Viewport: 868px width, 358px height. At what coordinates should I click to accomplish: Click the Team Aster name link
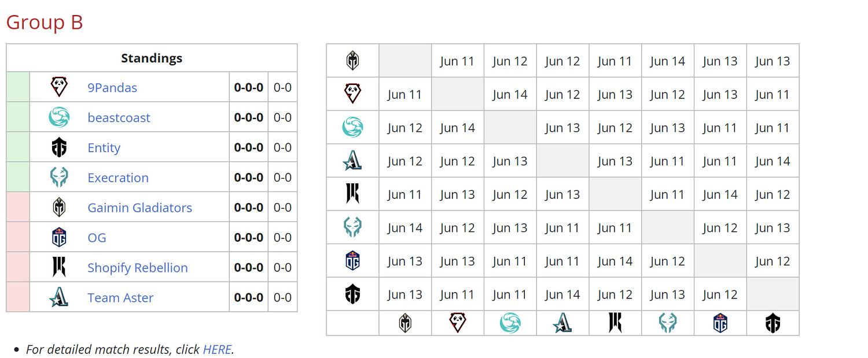(x=120, y=298)
